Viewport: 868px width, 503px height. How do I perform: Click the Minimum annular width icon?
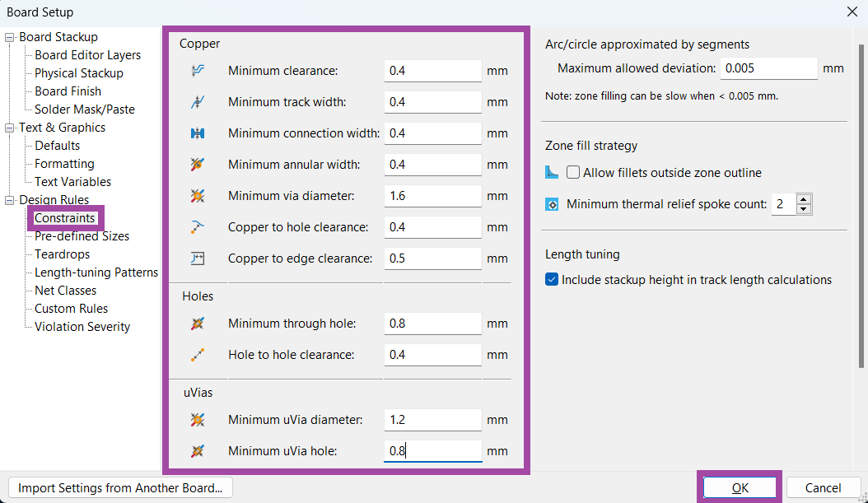pos(197,165)
